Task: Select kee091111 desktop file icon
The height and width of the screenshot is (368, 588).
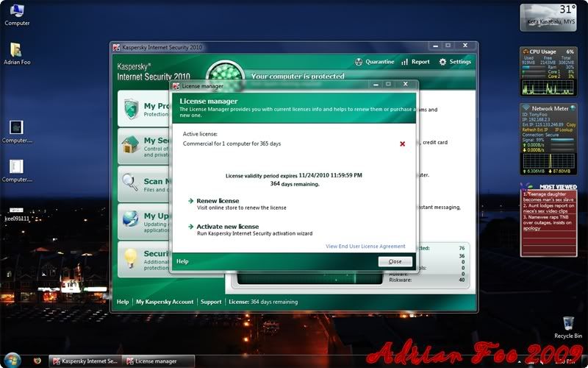Action: point(17,214)
